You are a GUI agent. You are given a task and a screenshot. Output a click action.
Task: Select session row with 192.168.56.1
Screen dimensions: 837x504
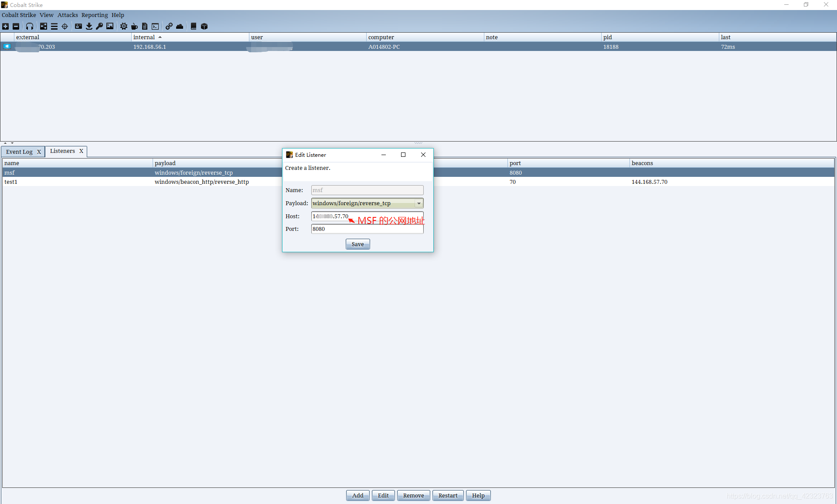[x=418, y=47]
